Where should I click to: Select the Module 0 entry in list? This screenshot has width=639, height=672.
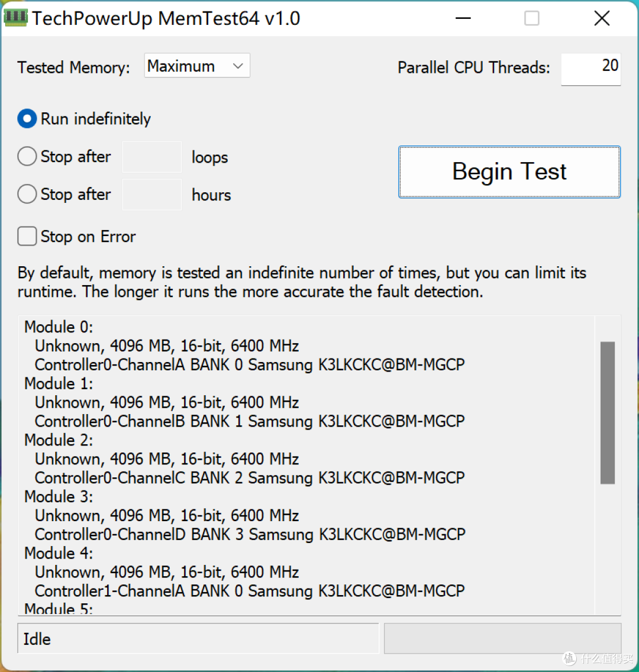(59, 327)
